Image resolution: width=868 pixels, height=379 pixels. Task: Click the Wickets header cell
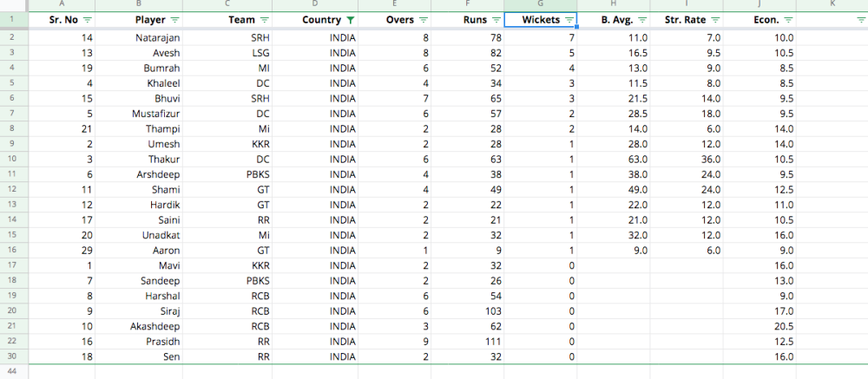pos(540,20)
